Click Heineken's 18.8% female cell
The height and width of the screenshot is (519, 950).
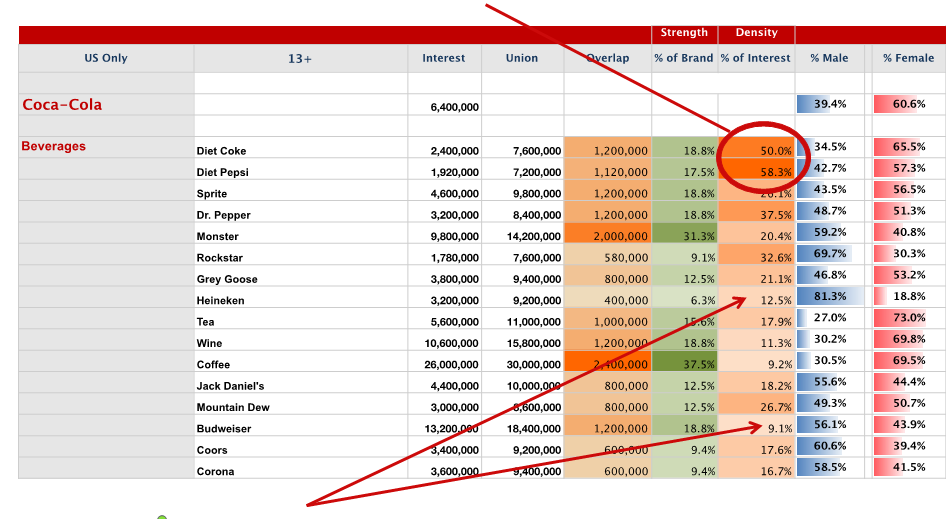[908, 296]
